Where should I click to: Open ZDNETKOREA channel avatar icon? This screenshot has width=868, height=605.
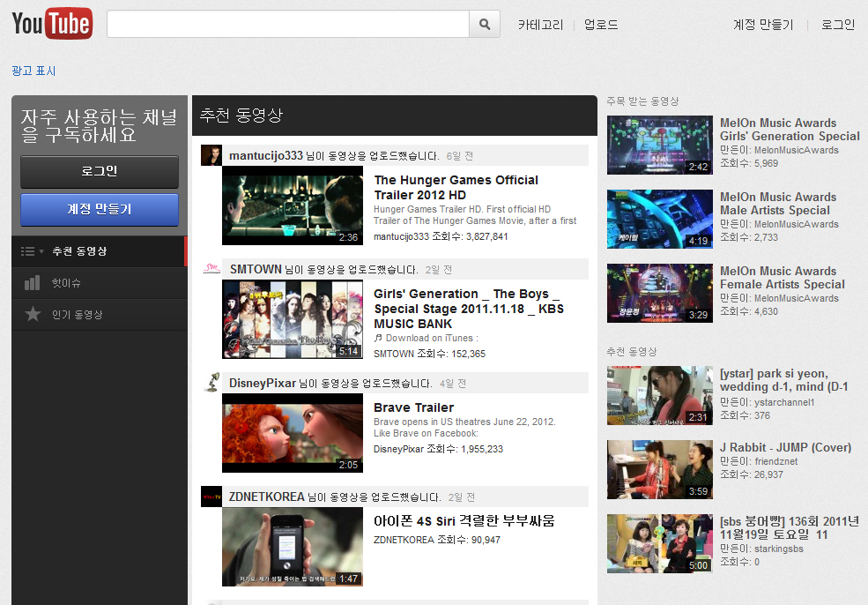tap(211, 497)
